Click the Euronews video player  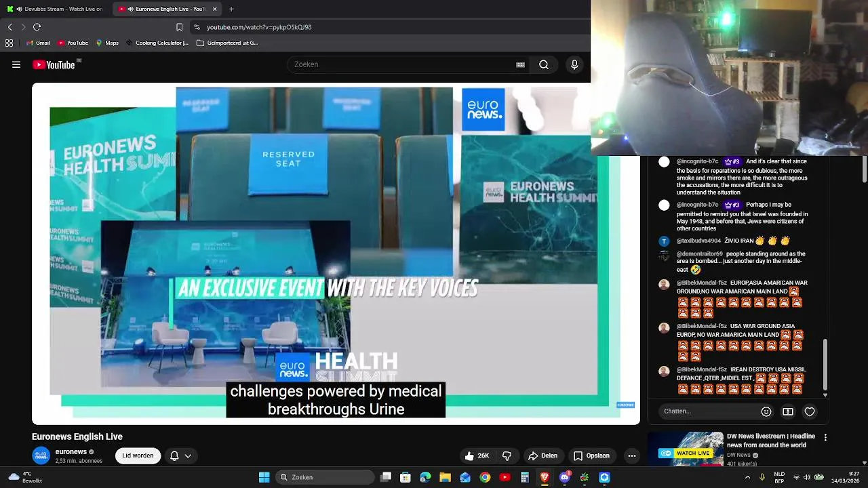point(336,254)
